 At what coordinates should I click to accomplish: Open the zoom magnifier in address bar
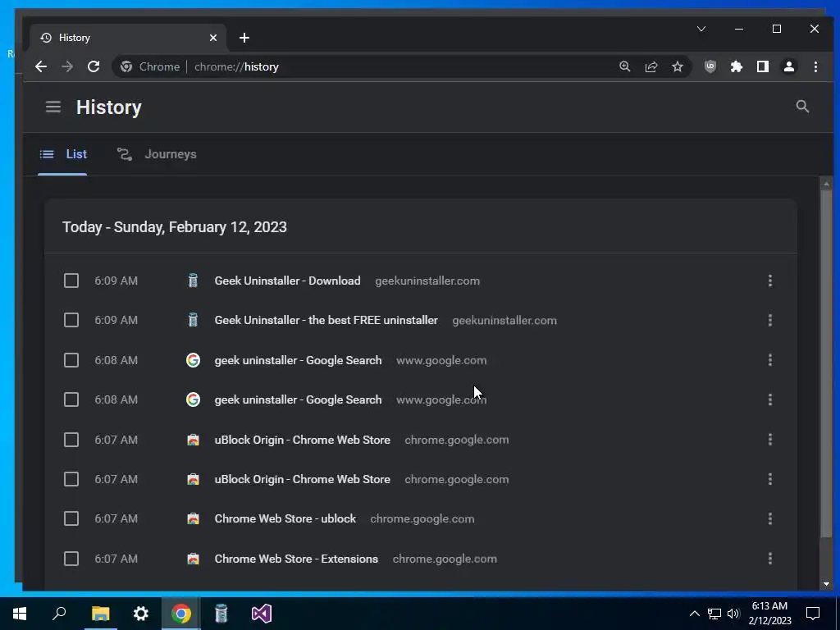pyautogui.click(x=624, y=66)
